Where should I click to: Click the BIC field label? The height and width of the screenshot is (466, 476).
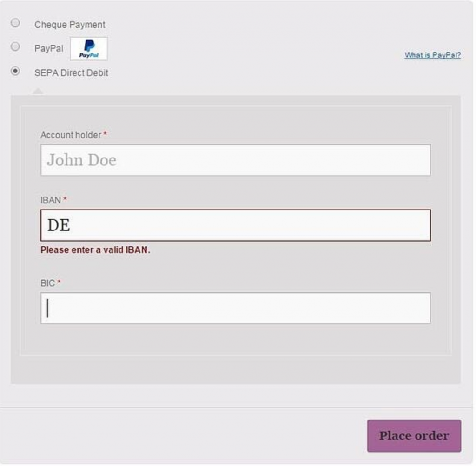(48, 283)
